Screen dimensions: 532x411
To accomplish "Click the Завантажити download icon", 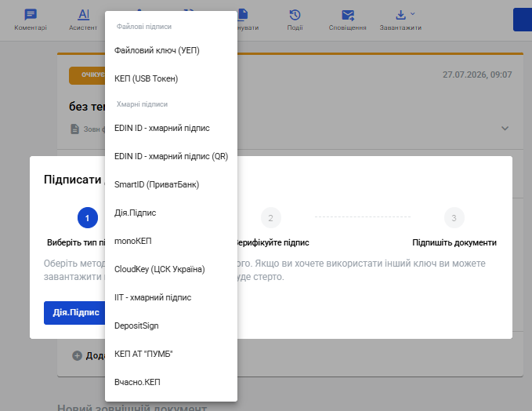I will (400, 15).
